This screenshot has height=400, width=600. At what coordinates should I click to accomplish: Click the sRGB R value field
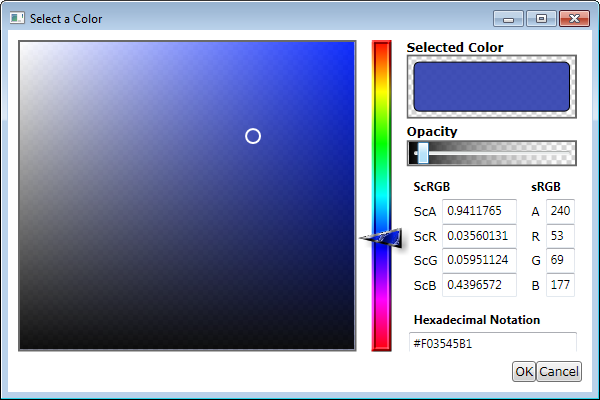coord(560,236)
